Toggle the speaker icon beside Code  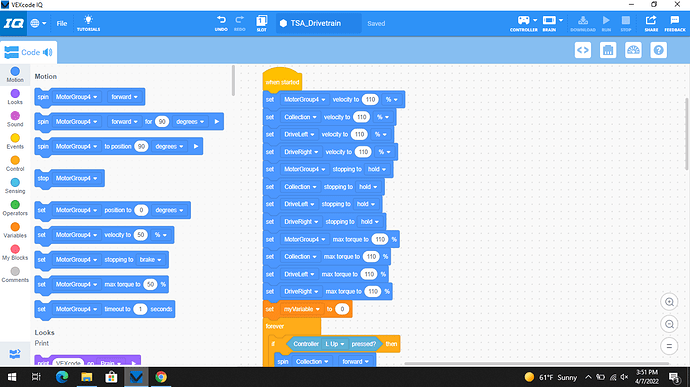(48, 52)
